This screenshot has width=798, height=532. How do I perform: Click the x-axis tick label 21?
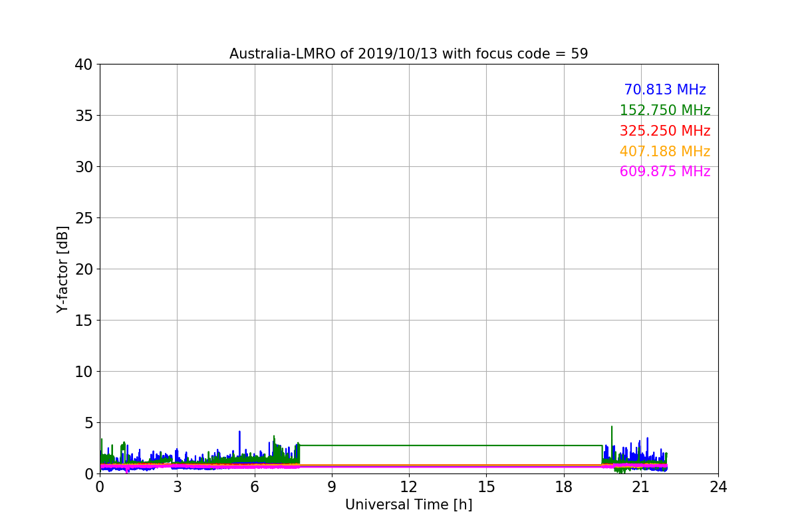click(640, 487)
